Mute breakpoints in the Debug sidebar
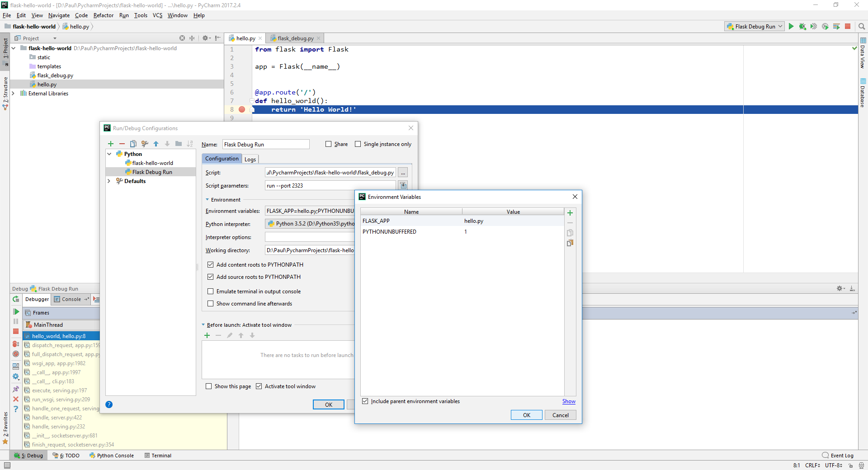The image size is (868, 470). pos(16,354)
